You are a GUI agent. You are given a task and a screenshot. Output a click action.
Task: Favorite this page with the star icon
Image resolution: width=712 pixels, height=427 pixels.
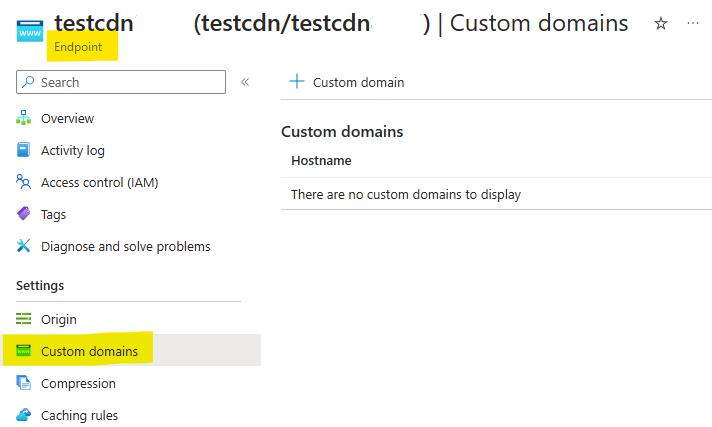click(661, 23)
